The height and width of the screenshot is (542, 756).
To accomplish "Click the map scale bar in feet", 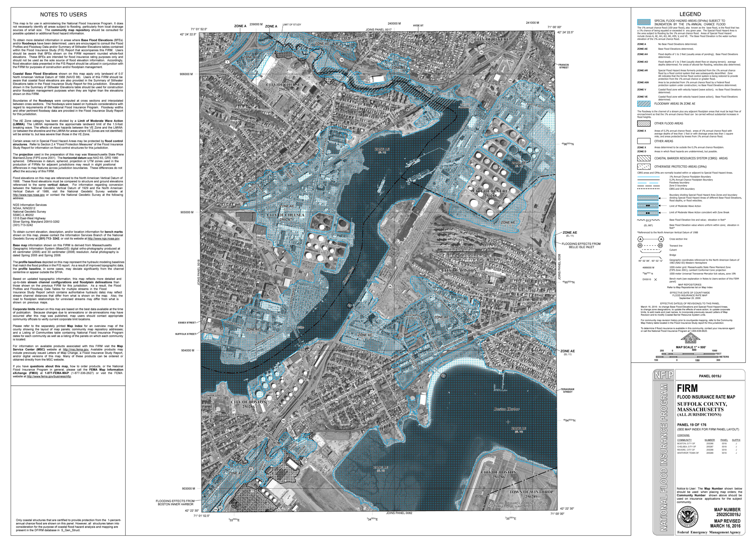I will (687, 353).
